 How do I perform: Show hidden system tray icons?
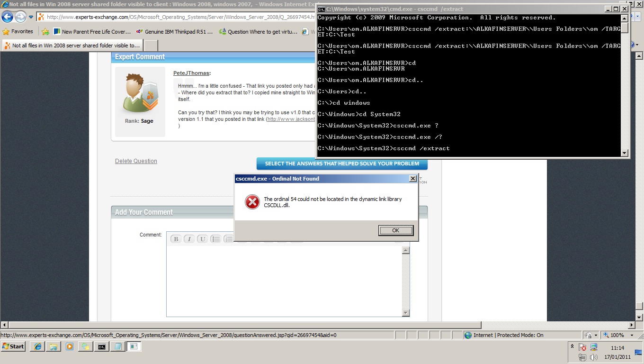click(x=572, y=346)
